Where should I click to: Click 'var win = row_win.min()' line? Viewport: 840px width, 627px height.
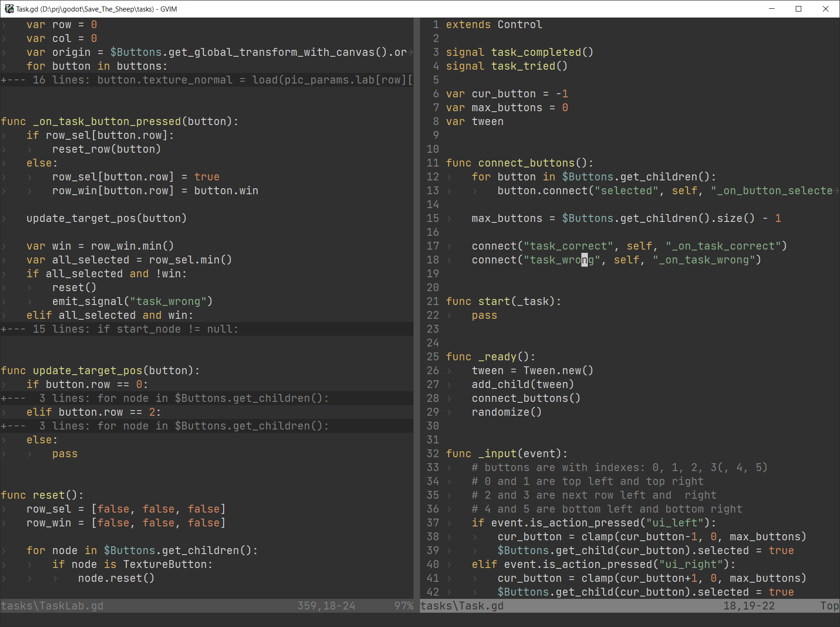point(100,246)
